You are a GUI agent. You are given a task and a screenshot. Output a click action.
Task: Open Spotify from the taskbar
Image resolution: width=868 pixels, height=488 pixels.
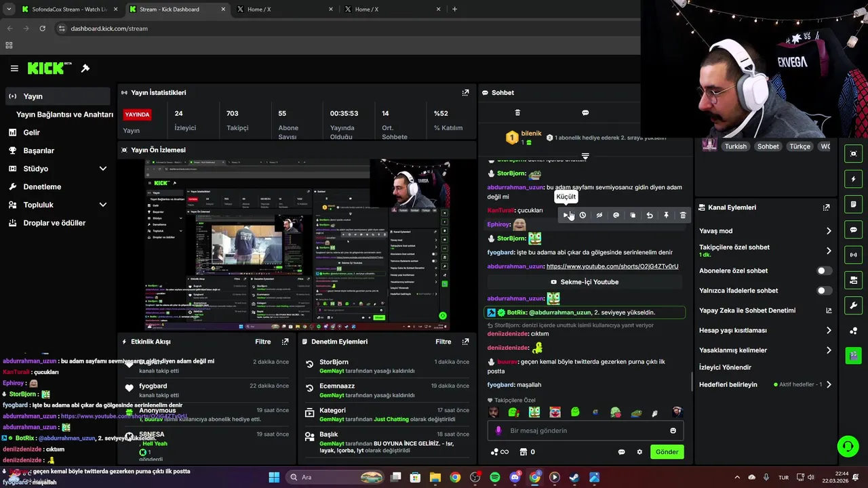[495, 477]
